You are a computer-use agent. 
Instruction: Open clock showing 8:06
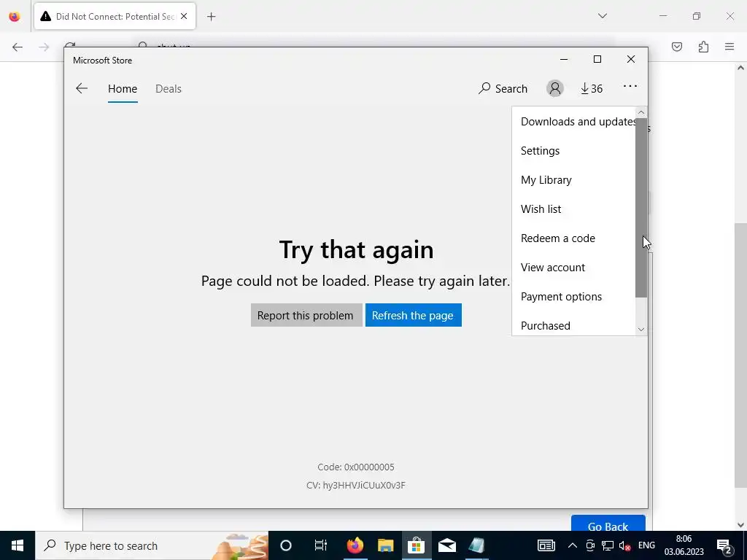click(684, 545)
